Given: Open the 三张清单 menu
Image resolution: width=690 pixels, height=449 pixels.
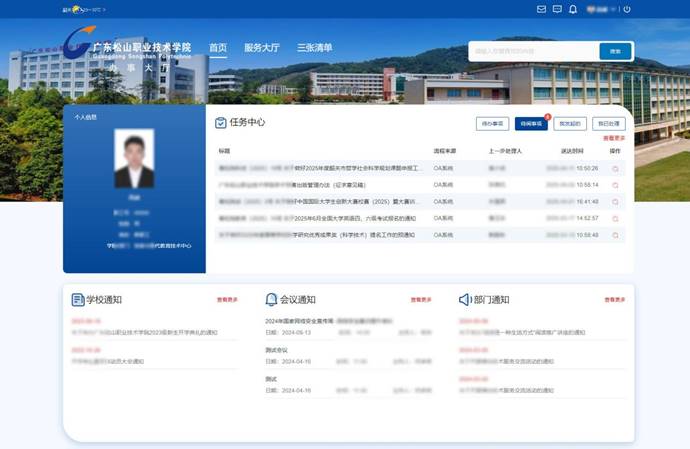Looking at the screenshot, I should 315,48.
